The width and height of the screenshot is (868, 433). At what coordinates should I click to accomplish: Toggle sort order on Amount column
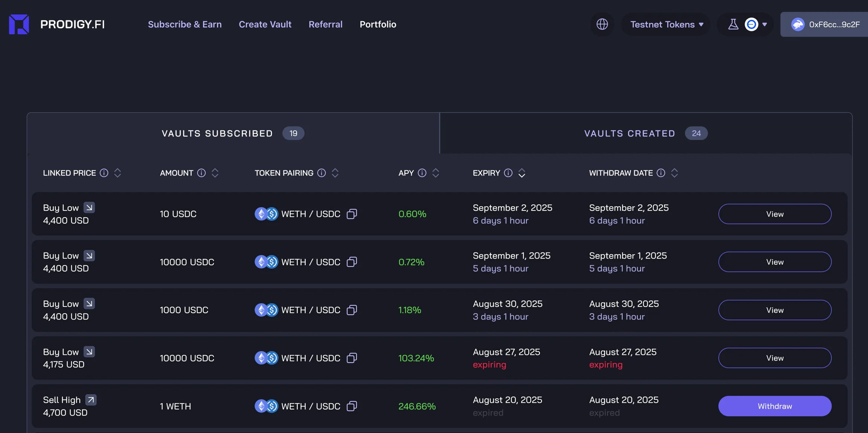[215, 173]
